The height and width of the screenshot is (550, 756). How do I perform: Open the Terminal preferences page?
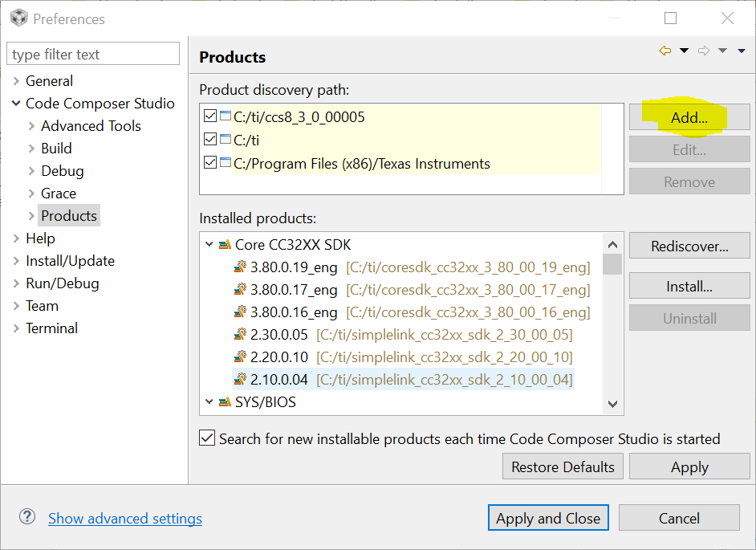(x=51, y=328)
